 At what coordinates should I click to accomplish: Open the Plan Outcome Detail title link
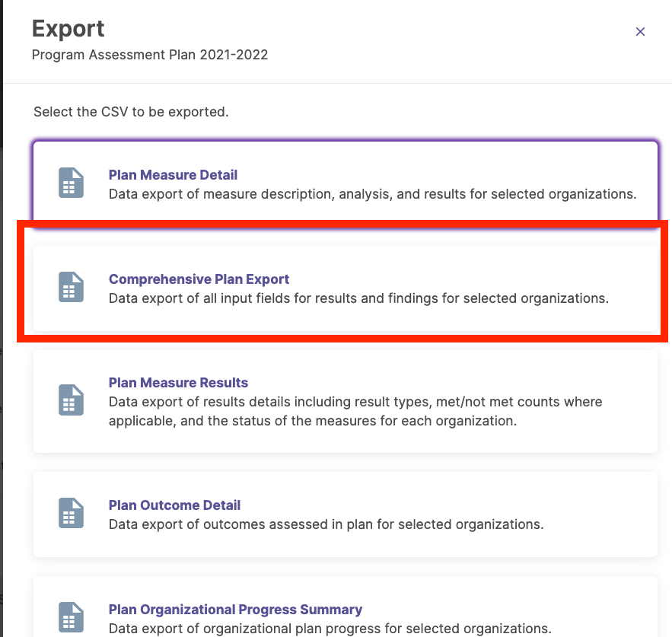tap(174, 505)
